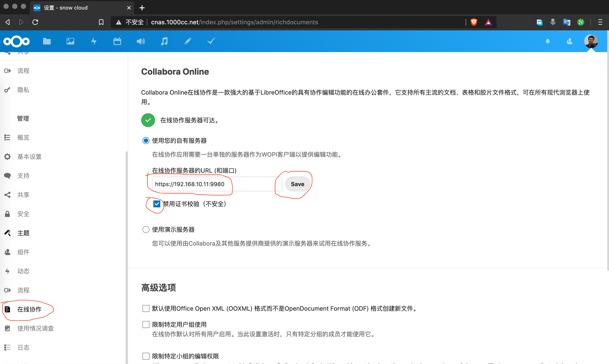Click the sidebar vertical scrollbar

(x=126, y=257)
